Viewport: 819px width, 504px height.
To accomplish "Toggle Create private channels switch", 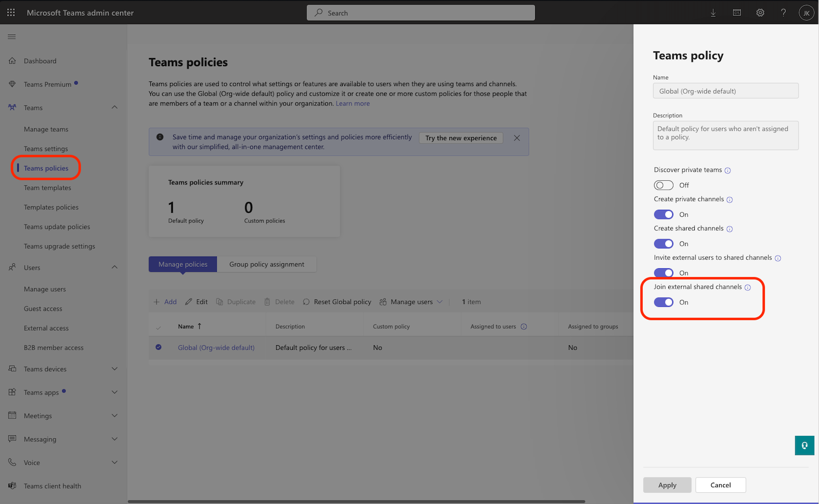I will (x=664, y=214).
